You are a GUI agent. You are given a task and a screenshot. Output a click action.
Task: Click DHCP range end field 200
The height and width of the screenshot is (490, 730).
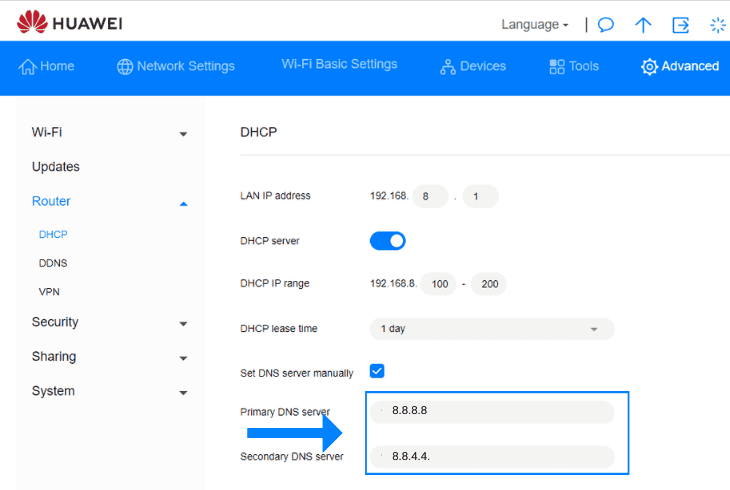pos(488,284)
